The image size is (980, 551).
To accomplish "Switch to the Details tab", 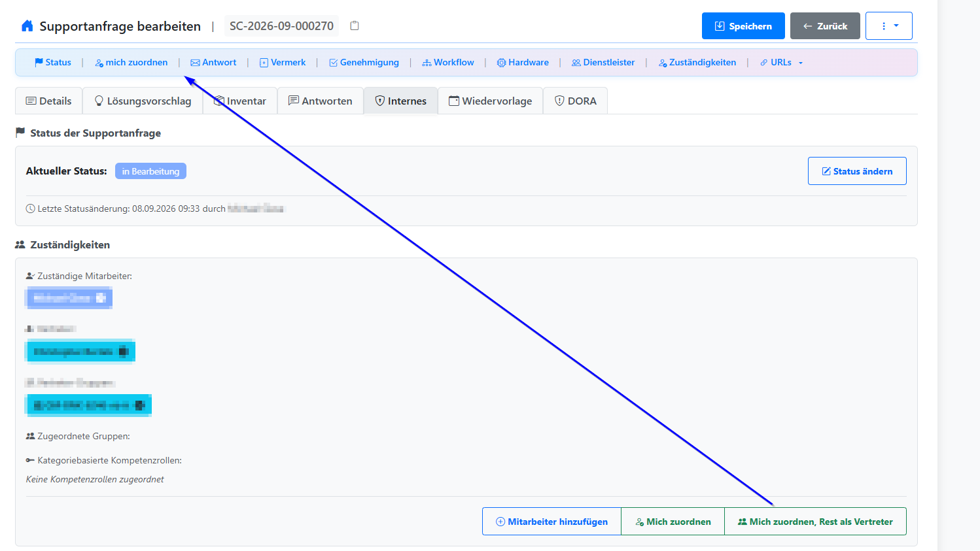I will pos(48,101).
